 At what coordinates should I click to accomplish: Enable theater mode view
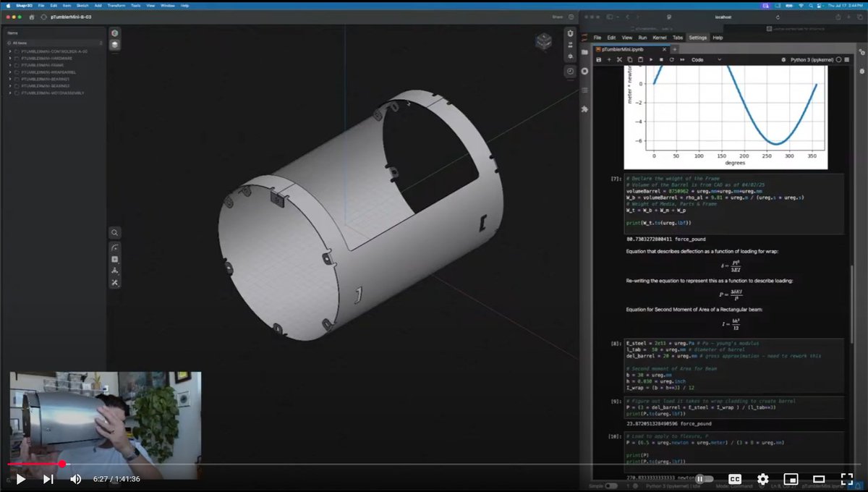point(819,479)
